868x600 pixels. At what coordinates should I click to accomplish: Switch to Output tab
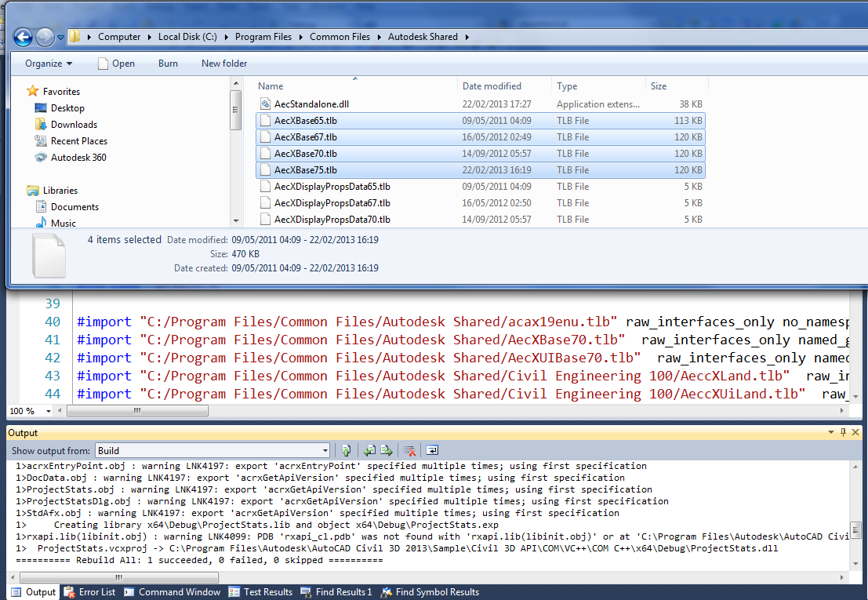[x=33, y=592]
